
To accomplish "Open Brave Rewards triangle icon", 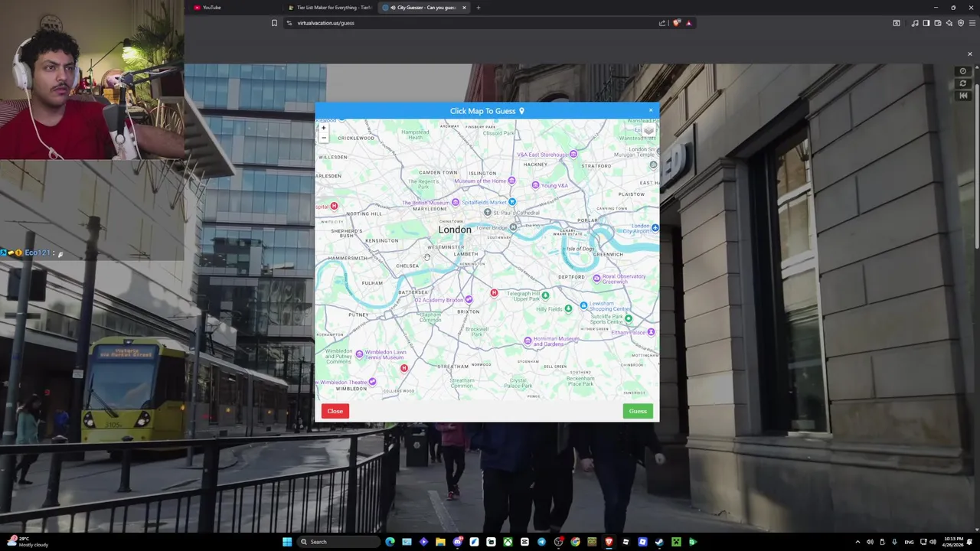I will point(688,23).
